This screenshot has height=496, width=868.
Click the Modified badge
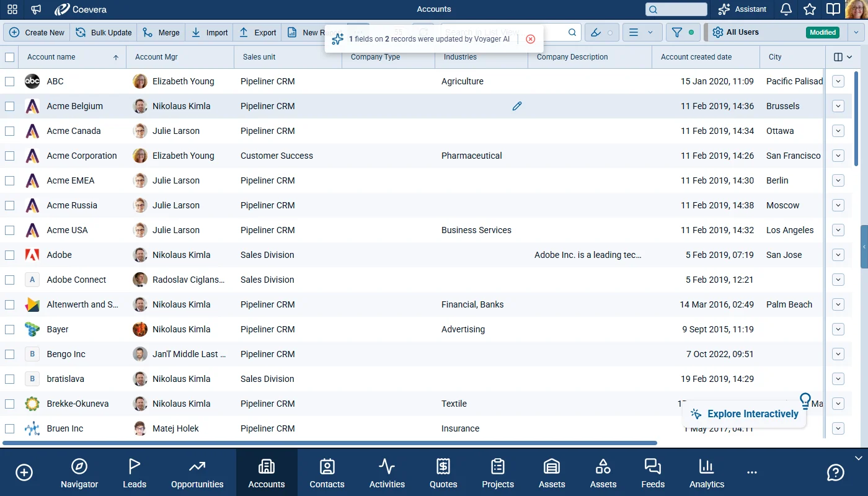click(x=823, y=32)
